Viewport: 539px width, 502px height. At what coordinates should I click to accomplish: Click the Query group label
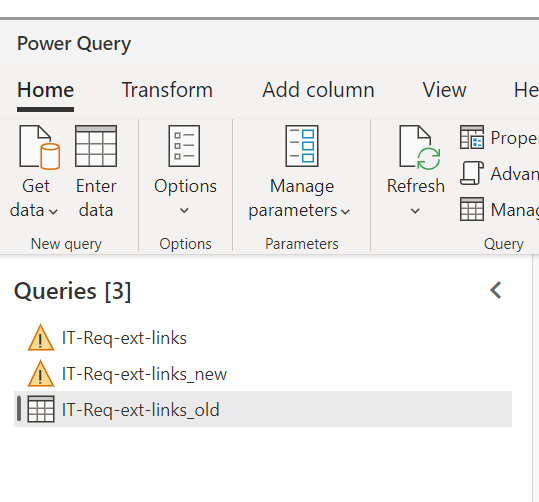tap(504, 244)
